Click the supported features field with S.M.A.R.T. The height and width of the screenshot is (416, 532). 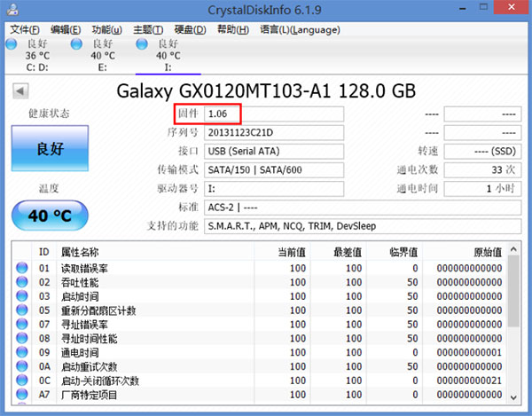(363, 226)
